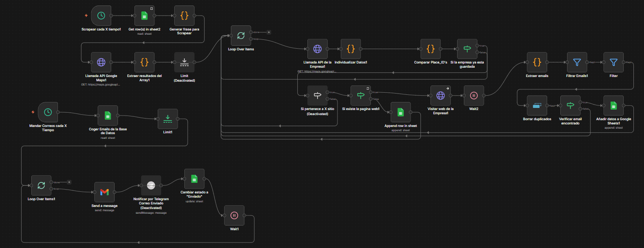Viewport: 644px width, 248px height.
Task: Select the Visitar web de la Empresa1 node
Action: (441, 96)
